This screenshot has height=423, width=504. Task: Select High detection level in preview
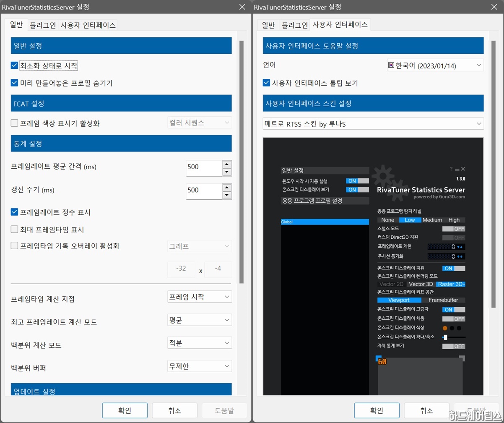coord(454,220)
